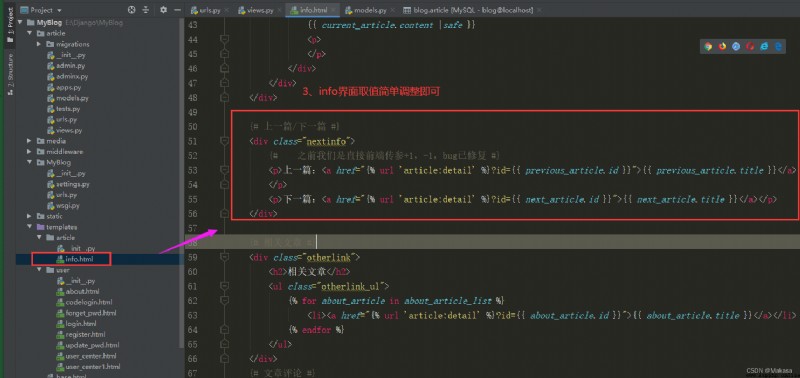Open the Project panel settings gear
This screenshot has height=378, width=800.
[x=163, y=10]
